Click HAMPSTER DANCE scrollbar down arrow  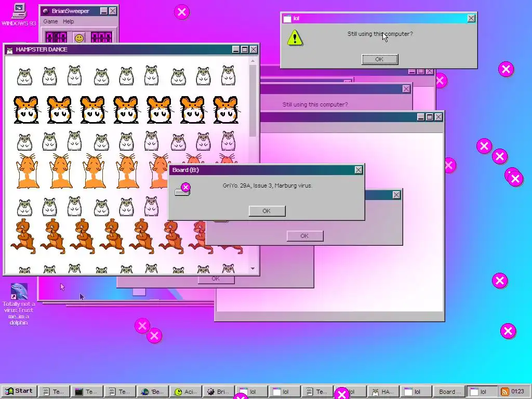pyautogui.click(x=252, y=269)
